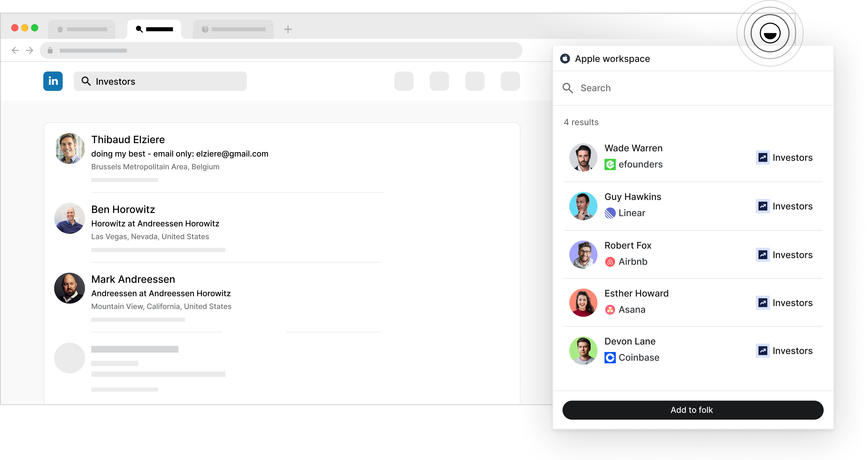This screenshot has height=460, width=868.
Task: Select the Wade Warren contact avatar
Action: [583, 157]
